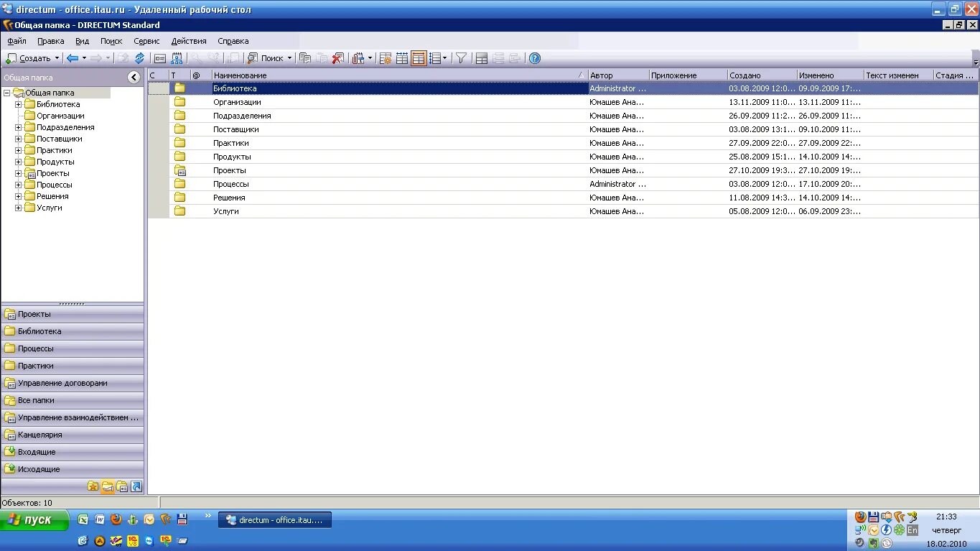Toggle the highlighted orange table view icon
980x551 pixels.
419,58
